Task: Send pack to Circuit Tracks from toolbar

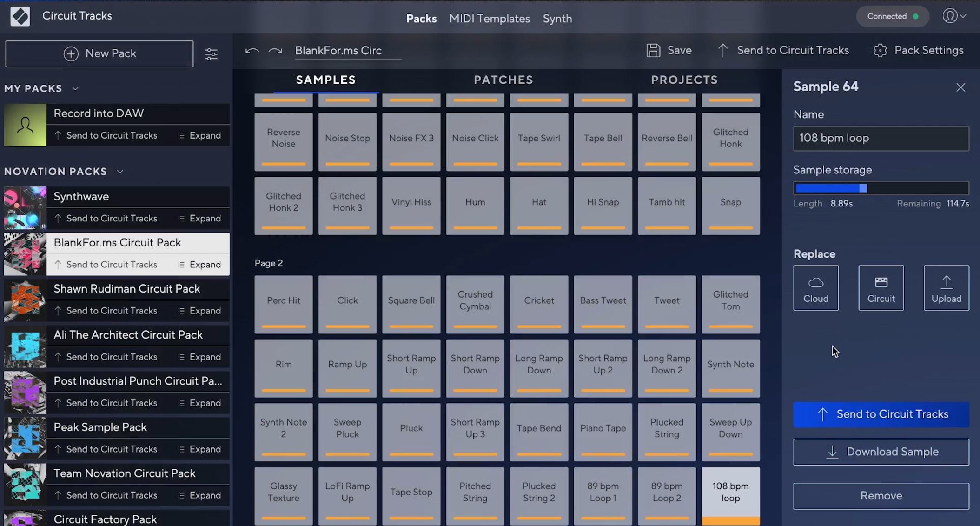Action: (x=783, y=50)
